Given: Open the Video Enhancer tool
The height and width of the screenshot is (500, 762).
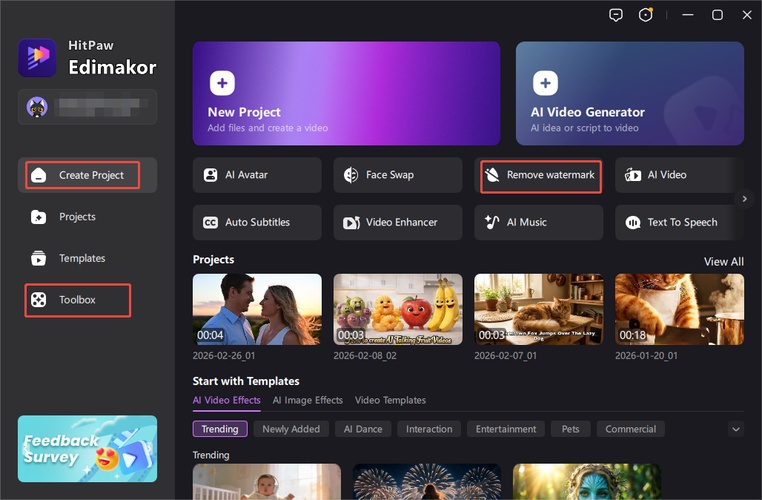Looking at the screenshot, I should tap(398, 222).
